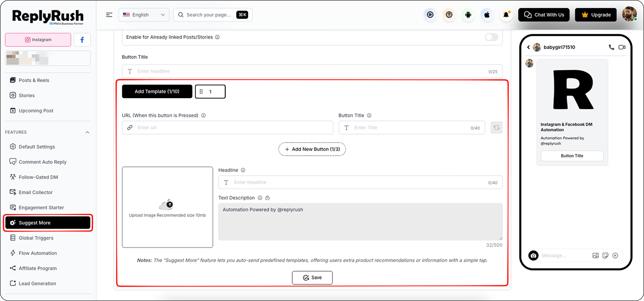
Task: Open the Android app icon
Action: tap(468, 15)
